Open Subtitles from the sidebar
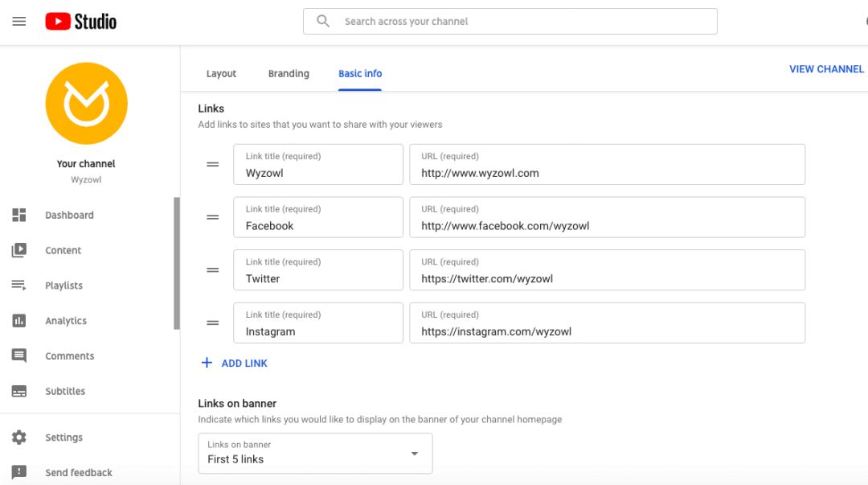The height and width of the screenshot is (485, 868). click(65, 391)
